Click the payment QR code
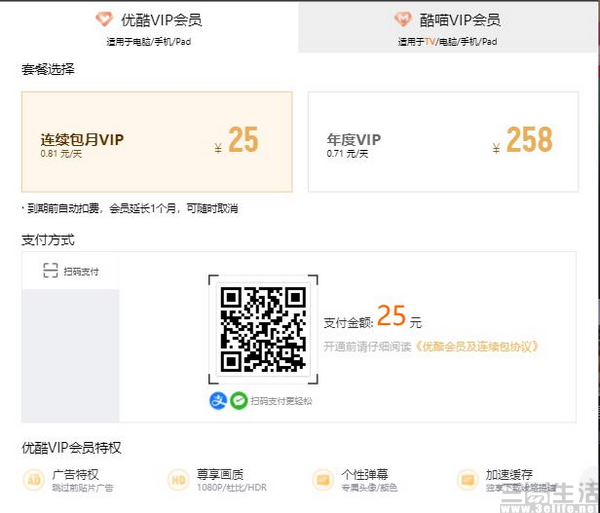Viewport: 600px width, 513px height. [x=263, y=329]
